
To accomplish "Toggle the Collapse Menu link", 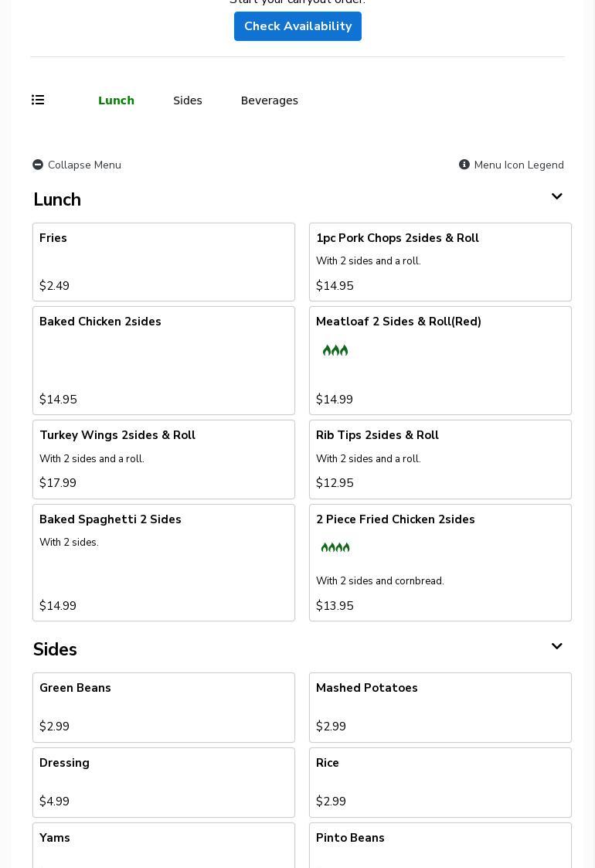I will pos(84,165).
